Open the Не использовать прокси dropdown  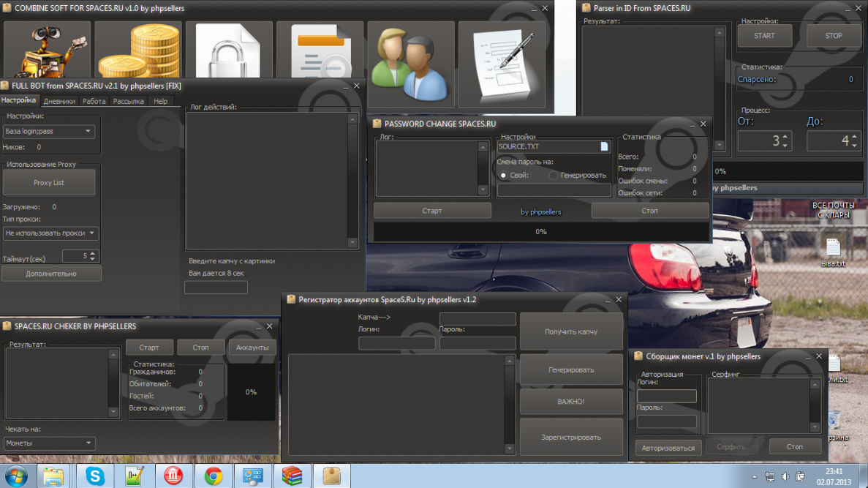click(x=51, y=233)
